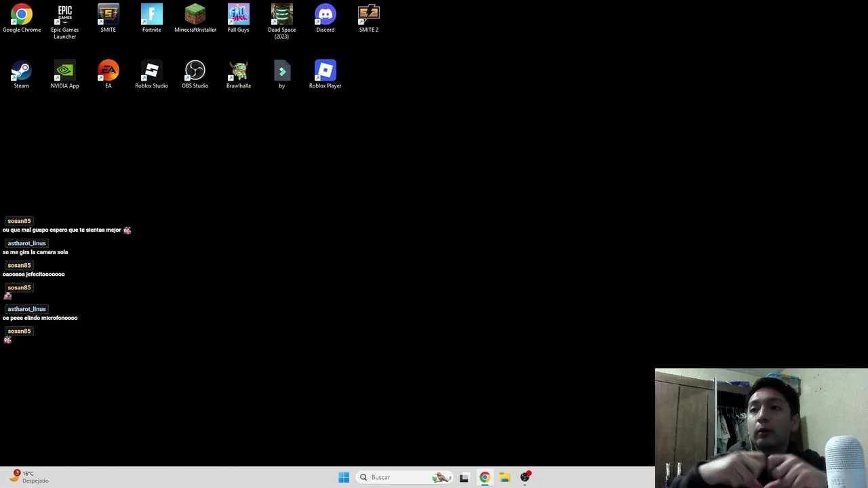The width and height of the screenshot is (868, 488).
Task: Click chat message 'ooooooa jefecitooooooo'
Action: click(x=34, y=274)
